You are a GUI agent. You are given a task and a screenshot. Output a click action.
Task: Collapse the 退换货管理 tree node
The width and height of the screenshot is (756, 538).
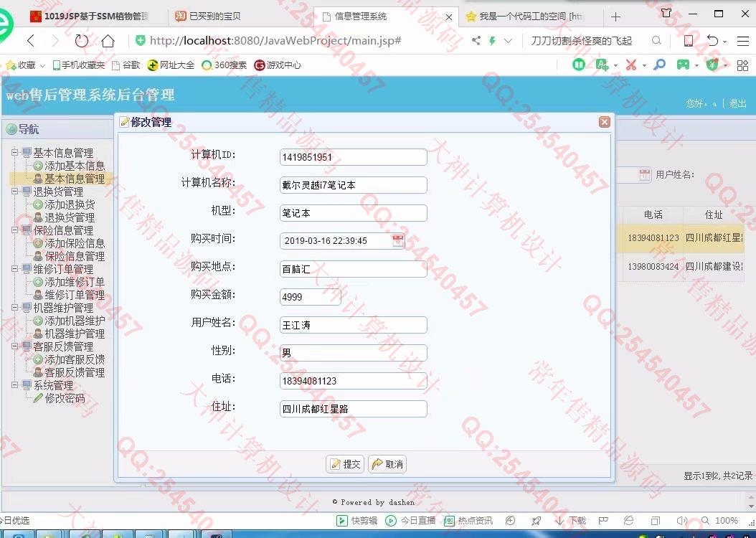[x=15, y=192]
